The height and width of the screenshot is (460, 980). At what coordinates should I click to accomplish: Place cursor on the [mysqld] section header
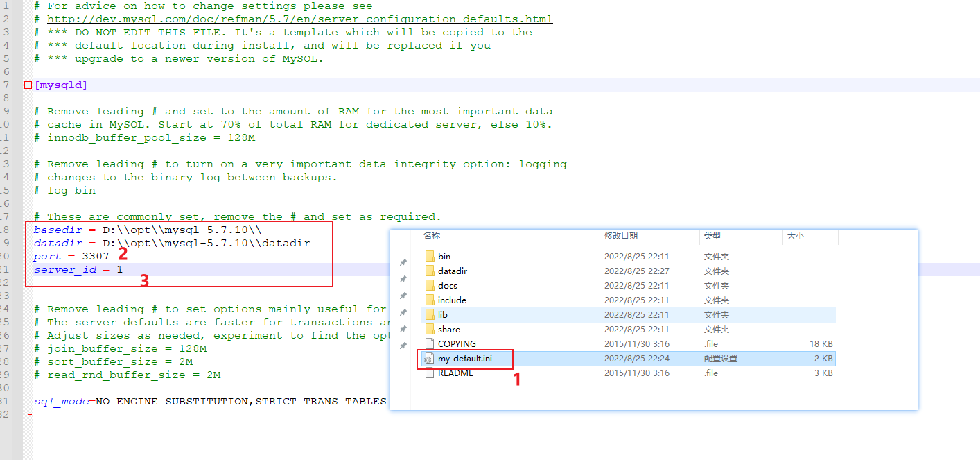point(61,85)
